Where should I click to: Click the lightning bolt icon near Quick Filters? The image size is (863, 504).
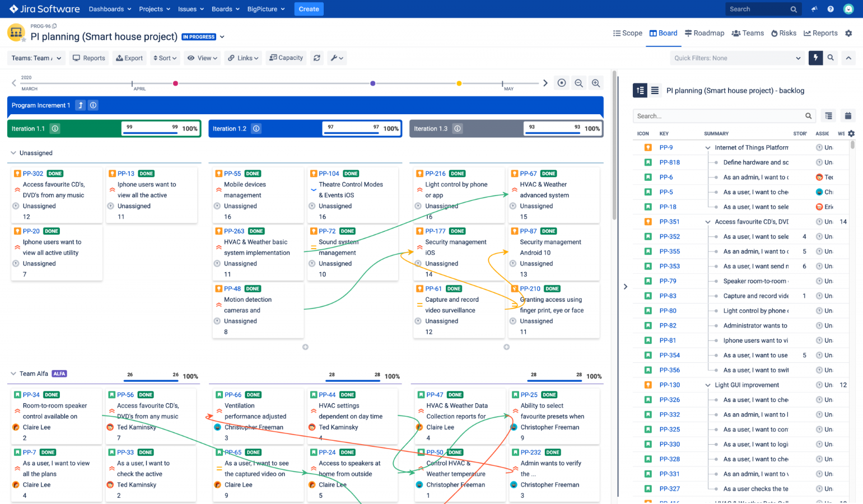(x=815, y=58)
